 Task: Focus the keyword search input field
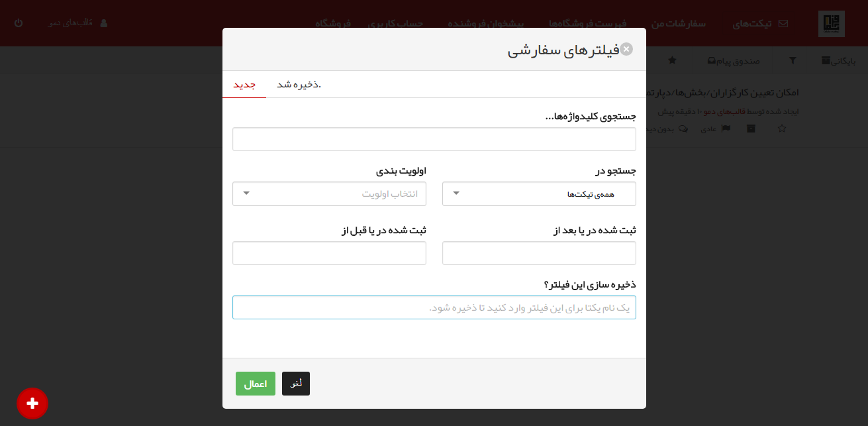[434, 139]
